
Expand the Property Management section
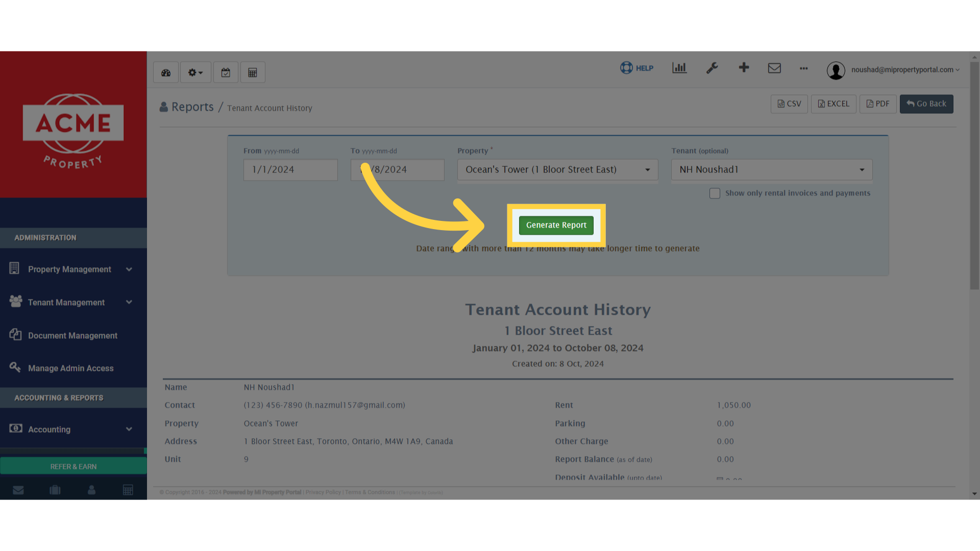coord(129,269)
